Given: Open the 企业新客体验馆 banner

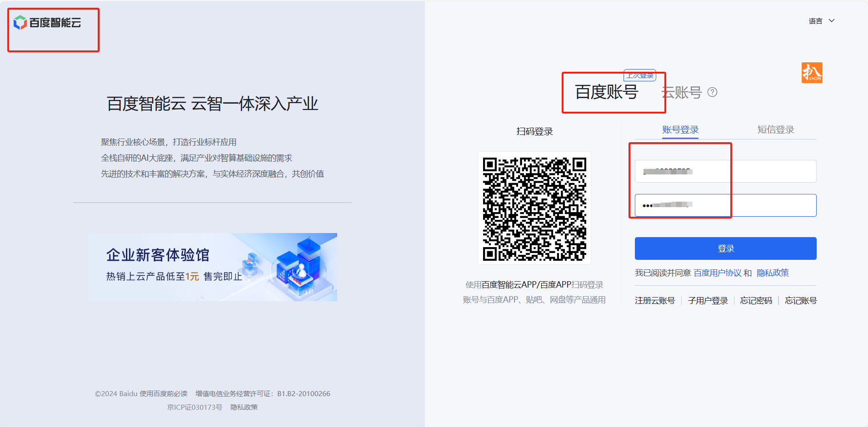Looking at the screenshot, I should [x=212, y=267].
